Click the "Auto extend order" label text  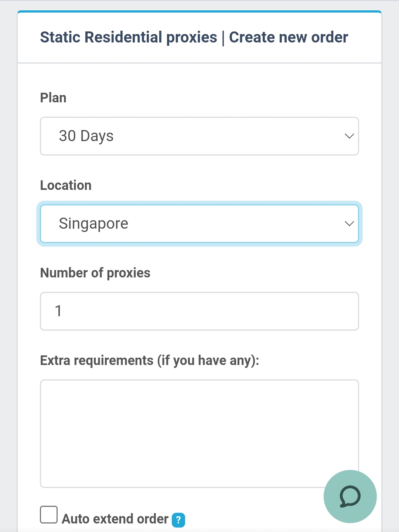coord(115,519)
